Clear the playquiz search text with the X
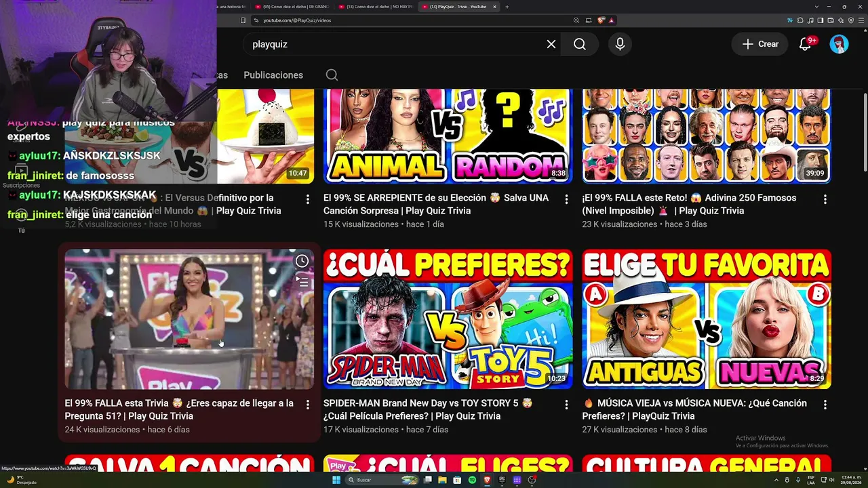The height and width of the screenshot is (488, 868). [x=551, y=44]
